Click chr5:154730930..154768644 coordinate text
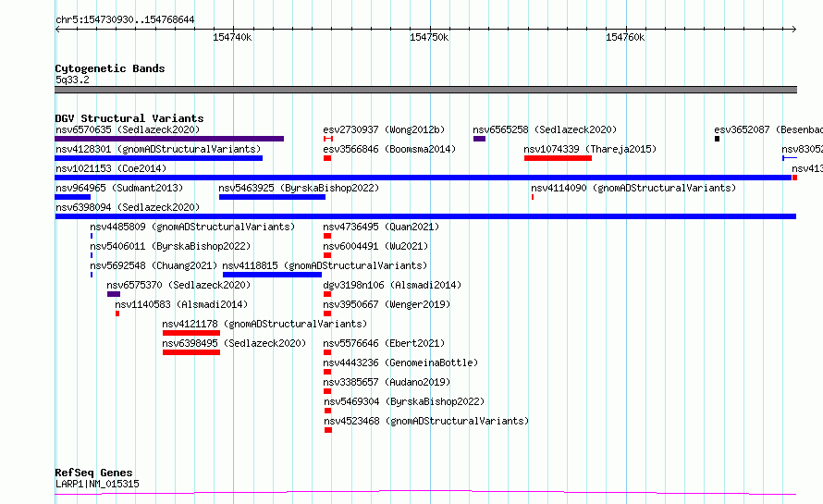 click(125, 19)
